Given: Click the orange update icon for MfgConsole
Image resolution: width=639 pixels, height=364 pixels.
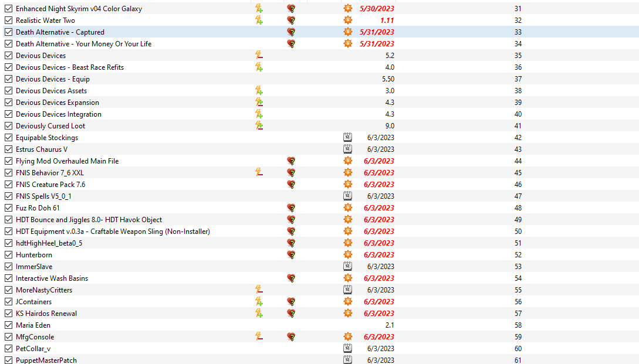Looking at the screenshot, I should click(347, 336).
